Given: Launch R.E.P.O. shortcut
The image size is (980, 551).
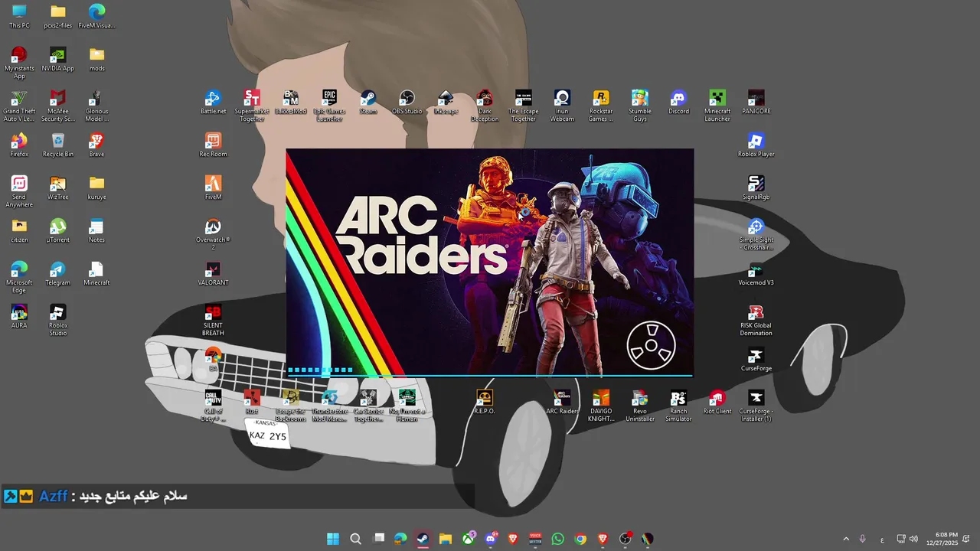Looking at the screenshot, I should (x=485, y=403).
